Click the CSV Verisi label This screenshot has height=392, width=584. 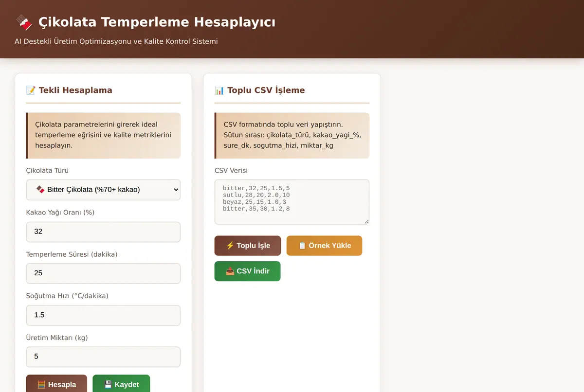click(231, 171)
